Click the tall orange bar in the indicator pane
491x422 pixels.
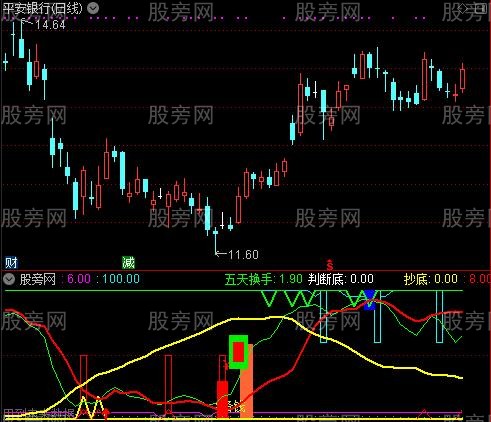click(x=247, y=381)
